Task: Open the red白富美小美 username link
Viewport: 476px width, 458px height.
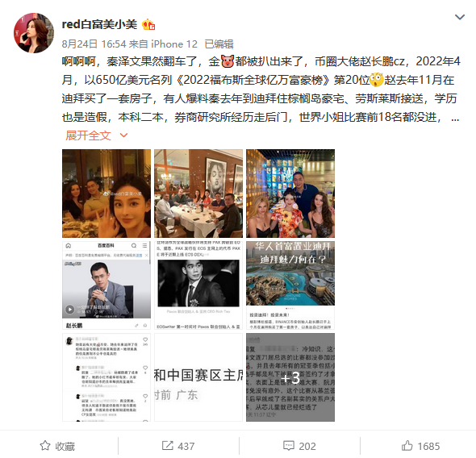Action: tap(99, 24)
